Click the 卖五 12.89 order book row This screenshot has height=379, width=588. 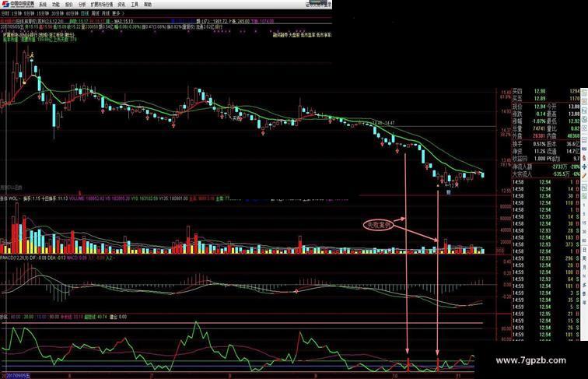(x=546, y=98)
